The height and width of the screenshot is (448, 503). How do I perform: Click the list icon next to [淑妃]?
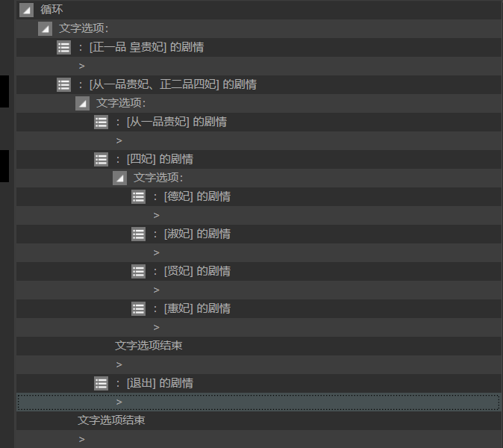point(138,234)
